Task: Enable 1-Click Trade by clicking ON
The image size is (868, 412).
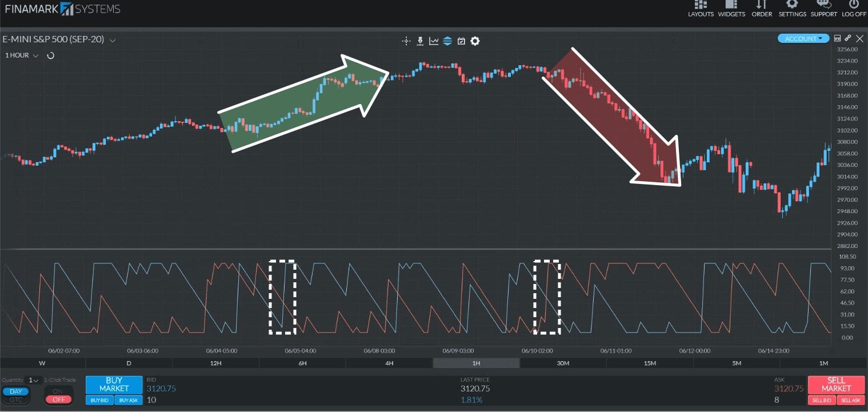Action: tap(58, 391)
